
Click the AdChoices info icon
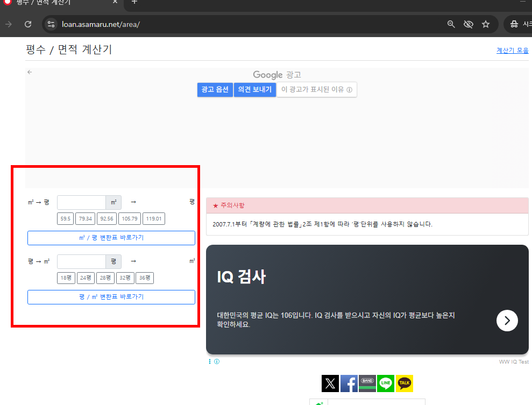217,361
